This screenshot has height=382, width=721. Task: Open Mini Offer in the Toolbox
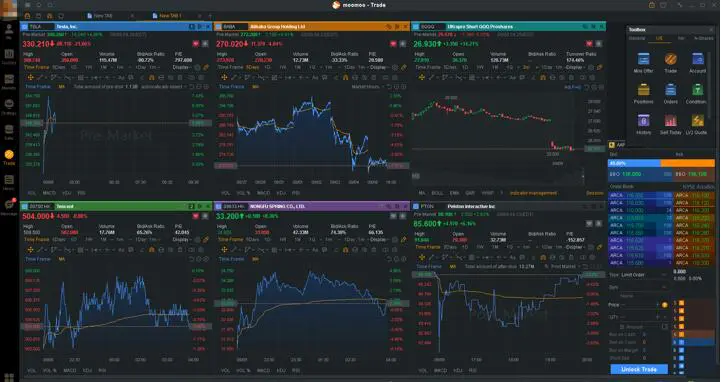(x=643, y=63)
